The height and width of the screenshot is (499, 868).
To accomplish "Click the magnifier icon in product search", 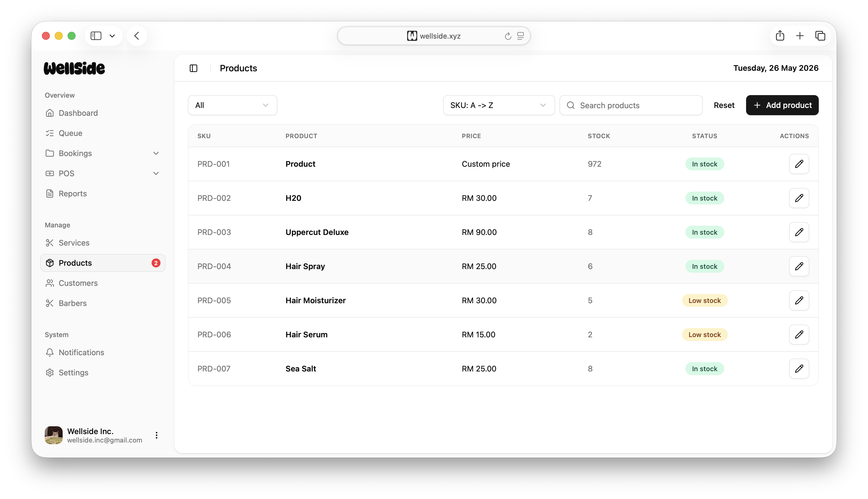I will (x=570, y=105).
